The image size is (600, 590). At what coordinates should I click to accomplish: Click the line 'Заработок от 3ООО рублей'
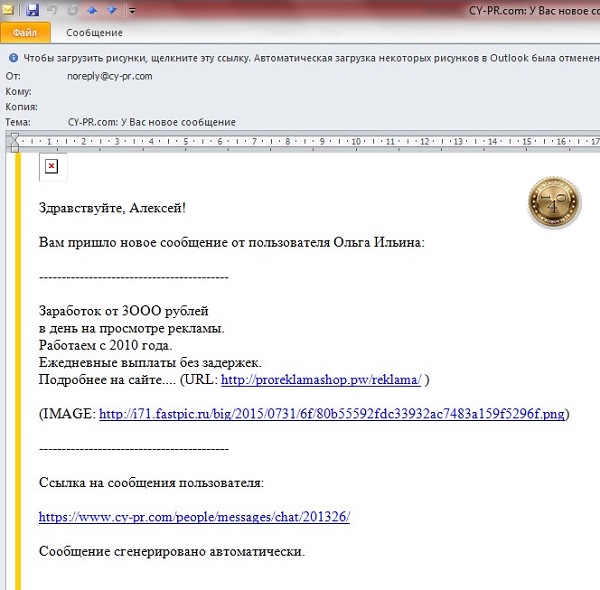(124, 311)
